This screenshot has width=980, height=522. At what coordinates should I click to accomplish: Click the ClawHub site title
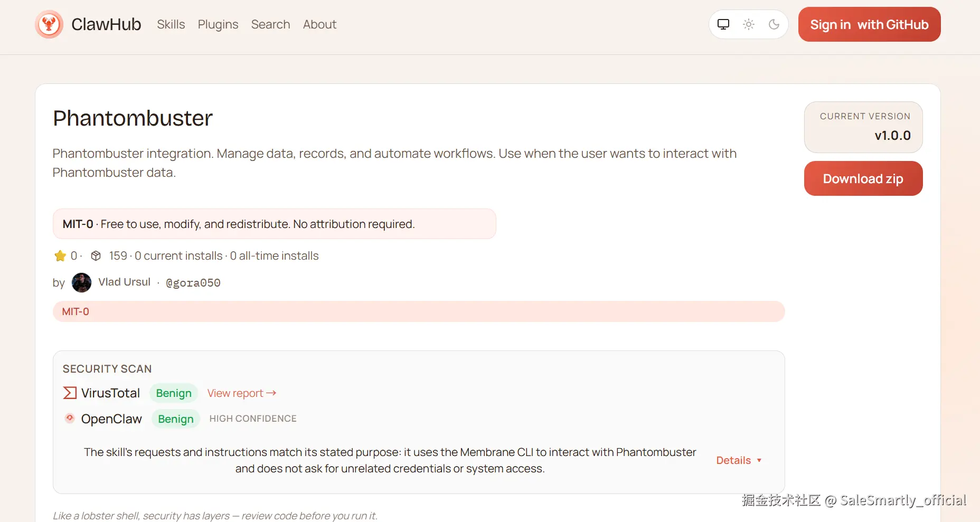(x=106, y=24)
